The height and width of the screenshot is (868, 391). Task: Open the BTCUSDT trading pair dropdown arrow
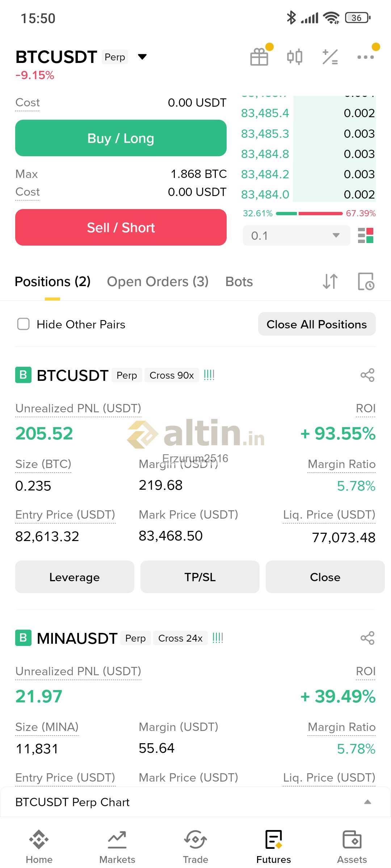click(x=142, y=57)
